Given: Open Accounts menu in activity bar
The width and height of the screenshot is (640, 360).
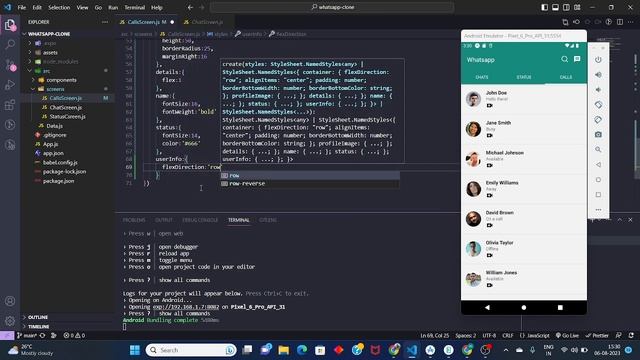Looking at the screenshot, I should tap(10, 301).
